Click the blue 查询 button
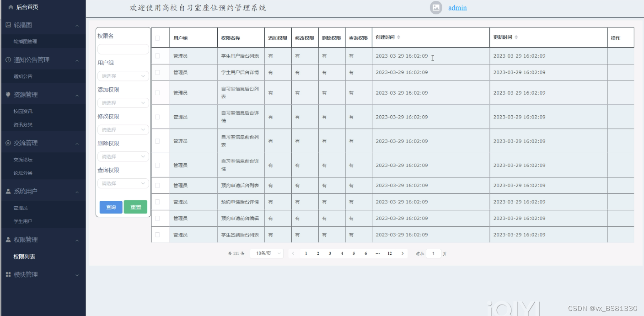 (111, 207)
